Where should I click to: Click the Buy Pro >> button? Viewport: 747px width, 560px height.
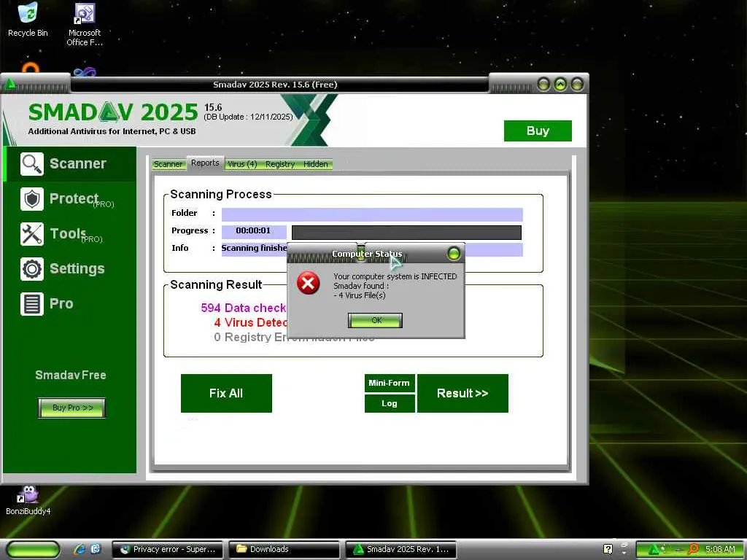click(72, 408)
